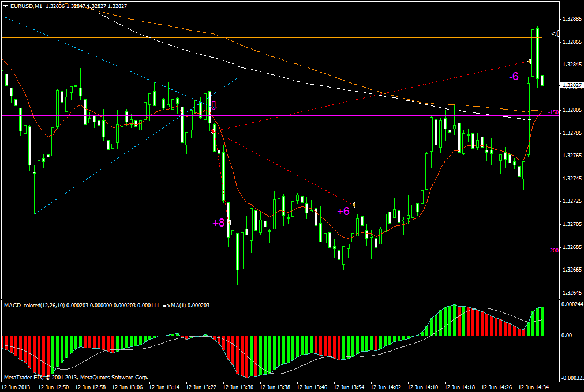Open the chart menu triangle beside EURUSD,M1
The width and height of the screenshot is (584, 392).
point(6,6)
